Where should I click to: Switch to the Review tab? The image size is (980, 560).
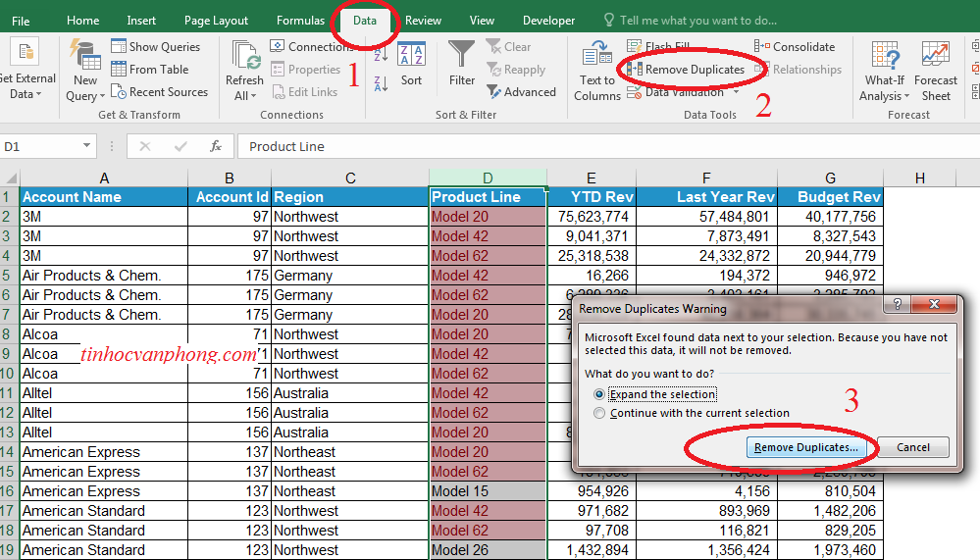[x=423, y=21]
